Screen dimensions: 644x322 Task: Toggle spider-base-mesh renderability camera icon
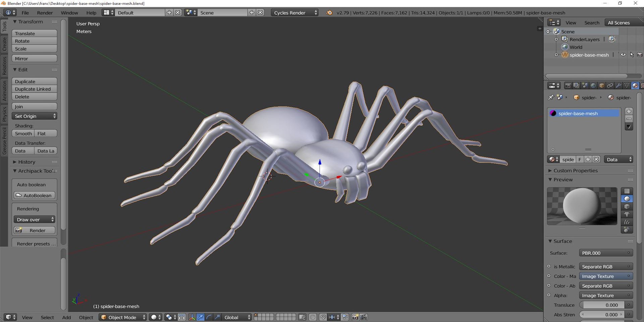click(640, 55)
